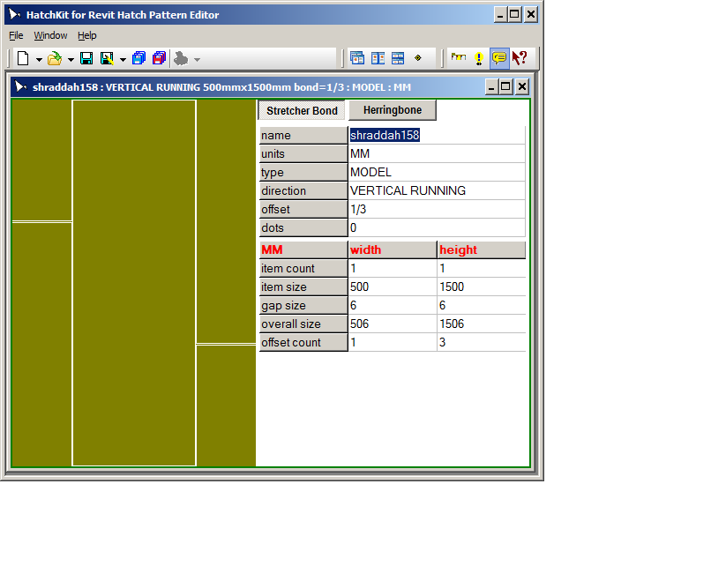Create a new pattern file

[x=23, y=58]
